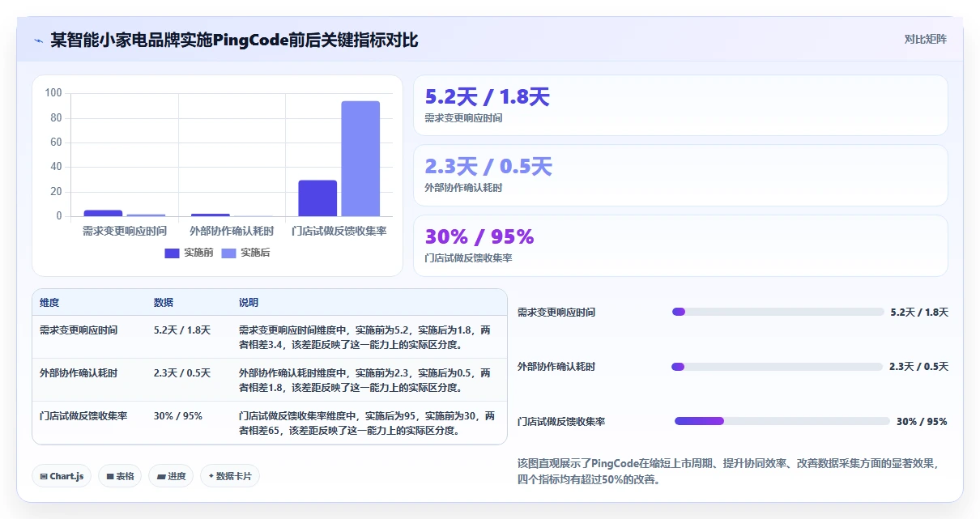Select the 30% / 95% metric card
Screen dimensions: 980x519
click(x=680, y=245)
